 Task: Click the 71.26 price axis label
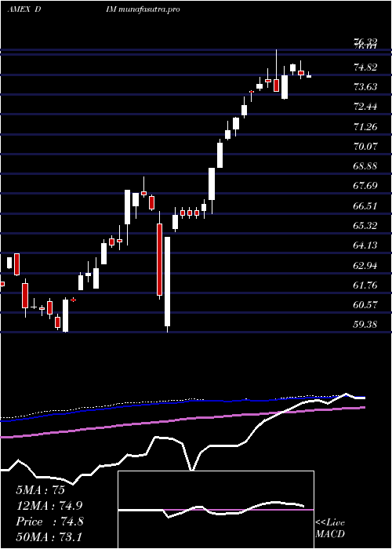366,127
